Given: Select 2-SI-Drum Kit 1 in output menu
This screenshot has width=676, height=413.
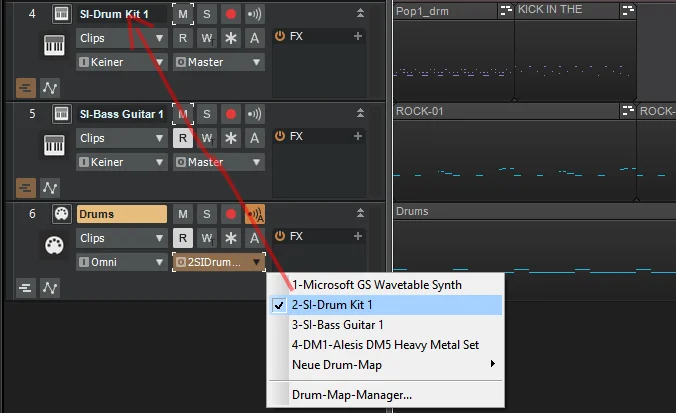Looking at the screenshot, I should pos(385,305).
